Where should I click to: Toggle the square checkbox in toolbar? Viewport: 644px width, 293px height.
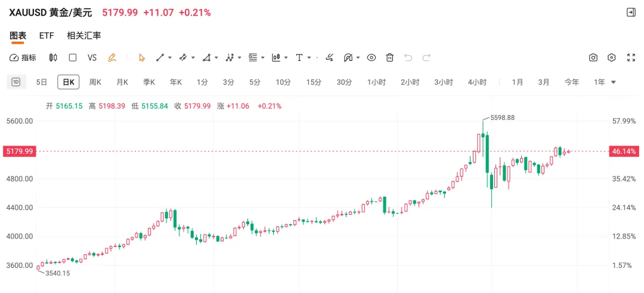73,58
